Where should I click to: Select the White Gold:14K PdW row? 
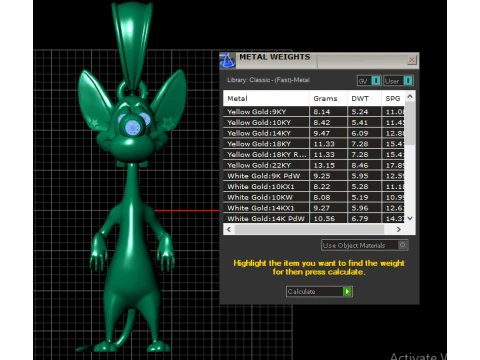point(314,218)
